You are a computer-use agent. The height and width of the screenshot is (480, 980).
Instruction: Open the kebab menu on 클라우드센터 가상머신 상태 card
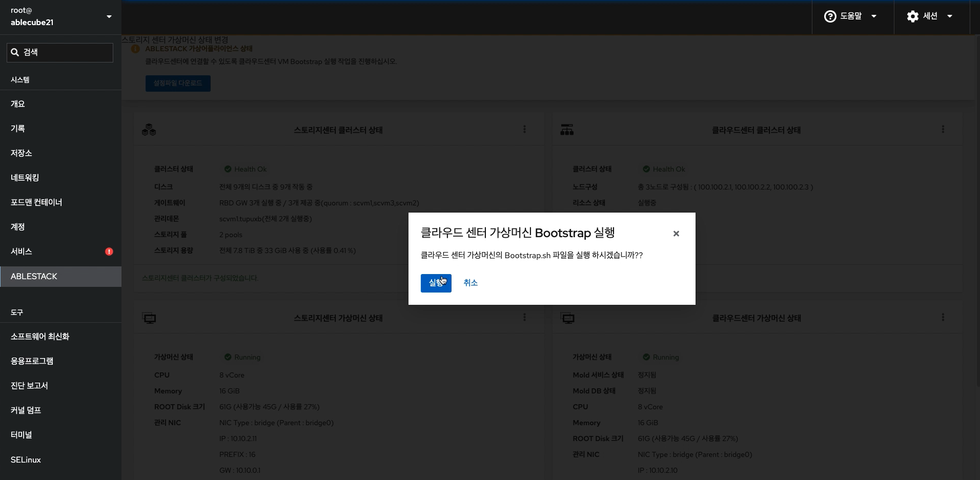click(943, 318)
